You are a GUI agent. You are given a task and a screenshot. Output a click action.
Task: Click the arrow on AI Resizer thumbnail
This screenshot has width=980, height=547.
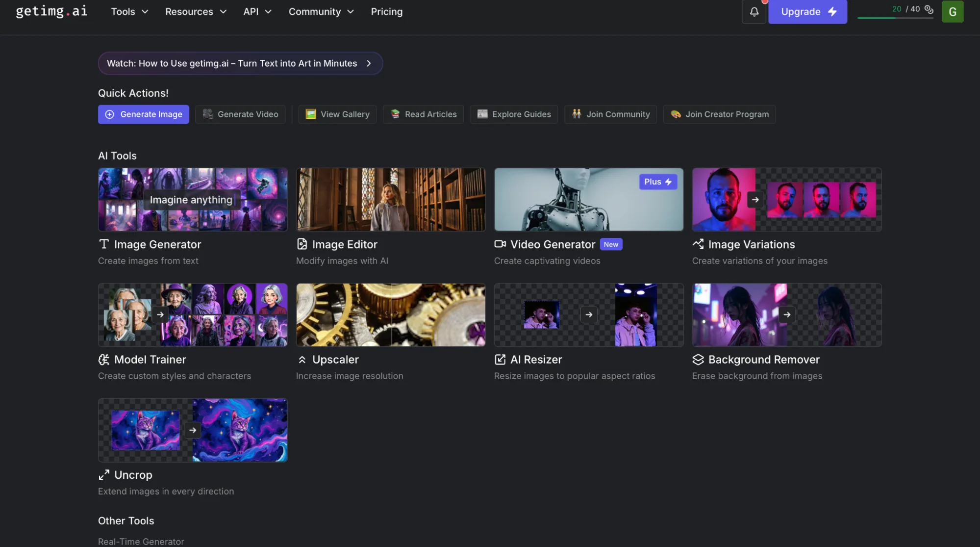[589, 314]
